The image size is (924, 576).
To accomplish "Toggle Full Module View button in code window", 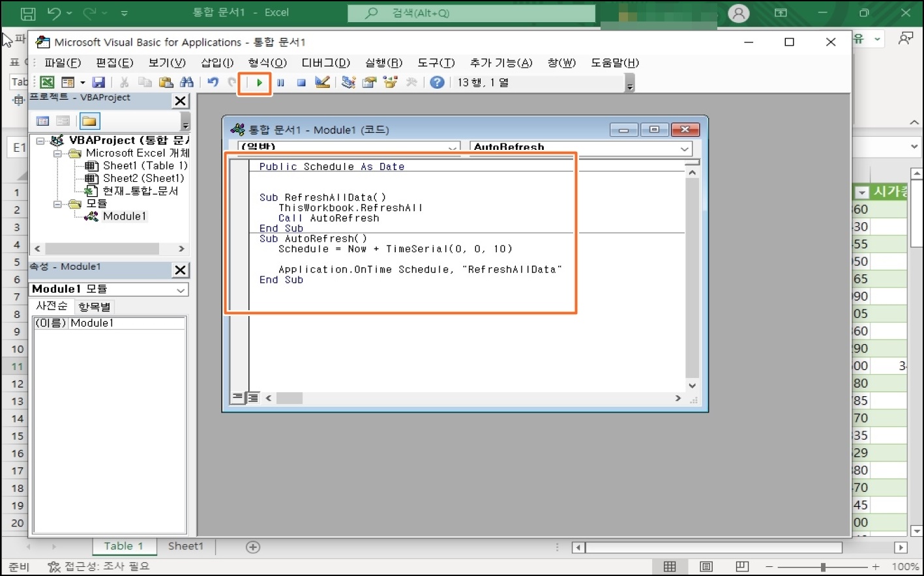I will click(x=252, y=397).
